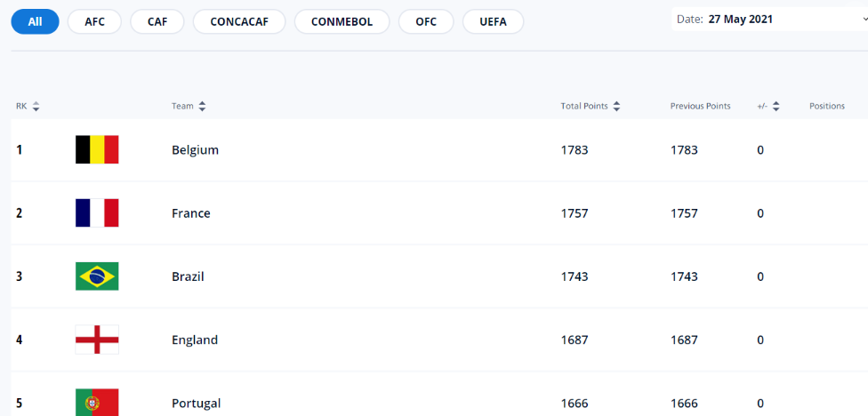
Task: Click the Portugal flag icon
Action: [x=97, y=403]
